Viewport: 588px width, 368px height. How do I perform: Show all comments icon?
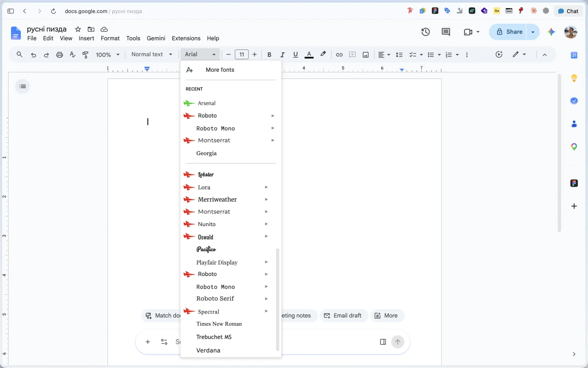446,32
